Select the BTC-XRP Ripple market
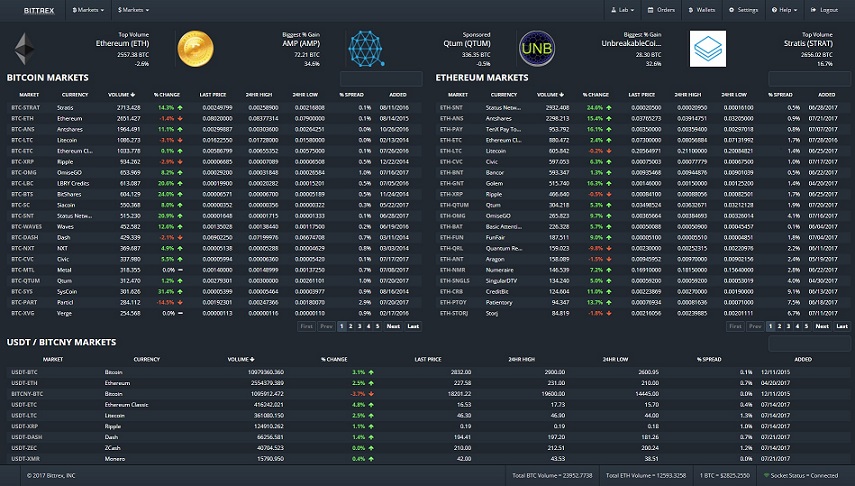The width and height of the screenshot is (855, 486). (x=214, y=162)
